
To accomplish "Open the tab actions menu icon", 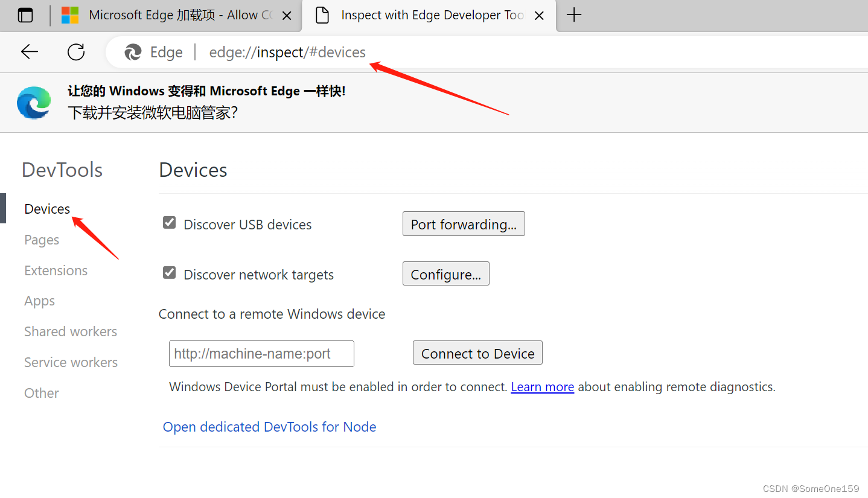I will [25, 16].
